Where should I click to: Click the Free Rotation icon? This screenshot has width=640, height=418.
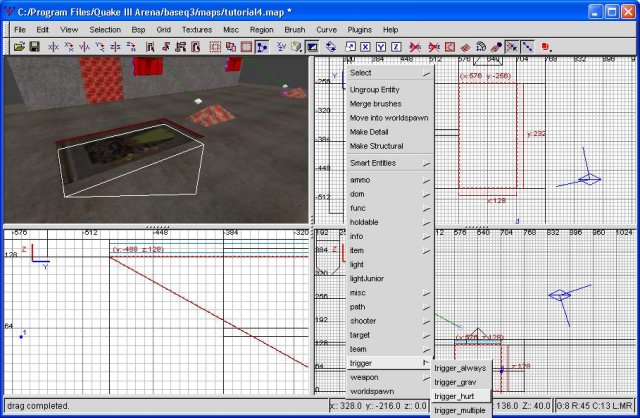331,47
